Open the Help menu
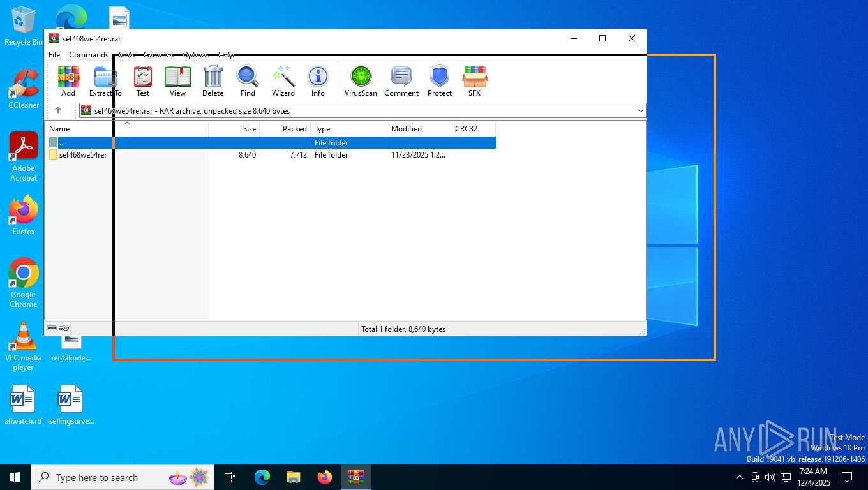 point(227,55)
